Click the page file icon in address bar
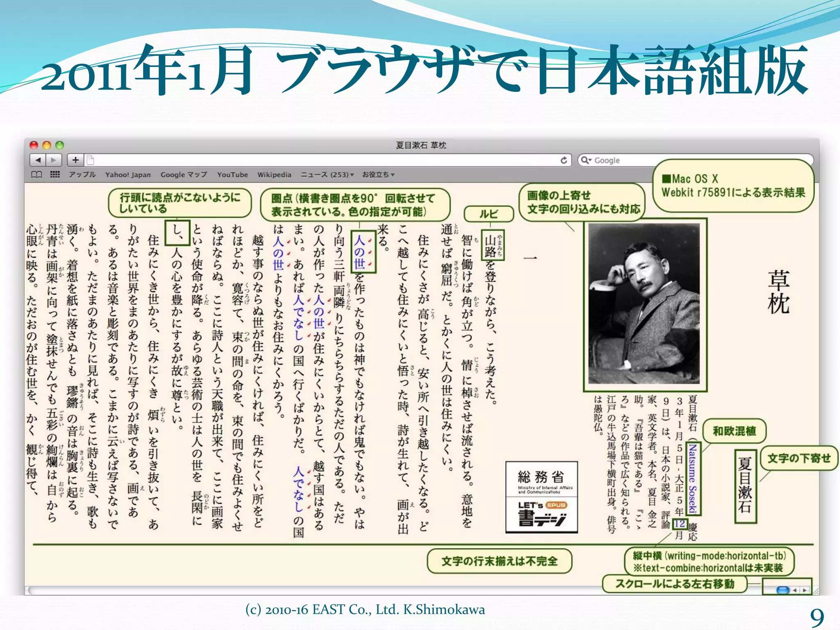The image size is (840, 630). coord(91,160)
